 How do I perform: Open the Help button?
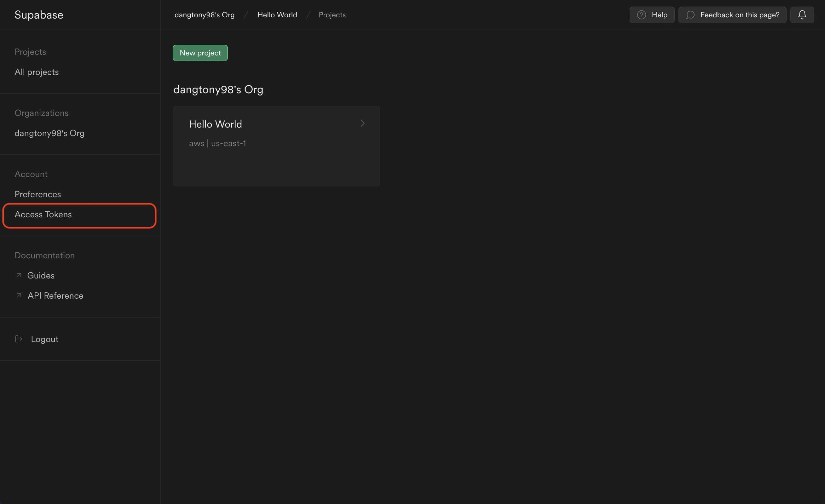[x=652, y=15]
